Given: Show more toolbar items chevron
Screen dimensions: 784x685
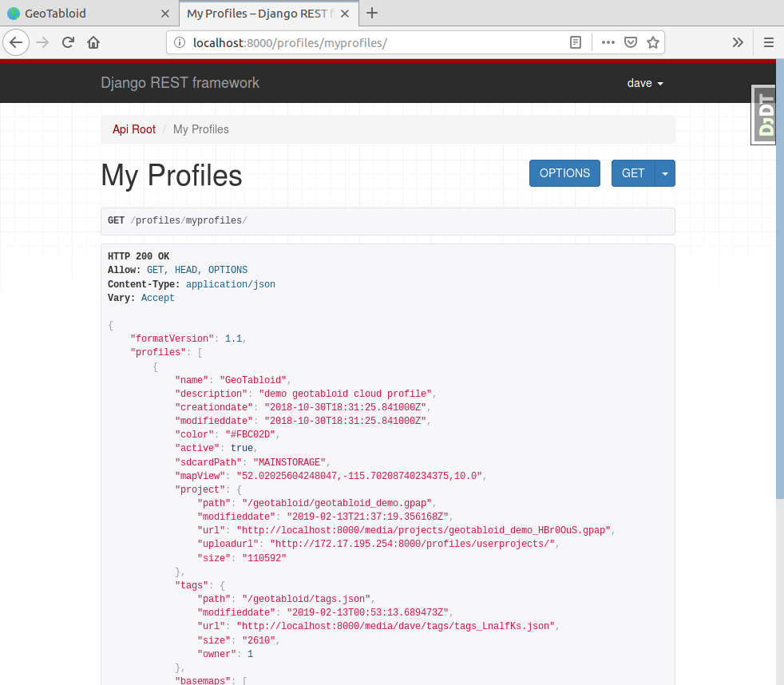Looking at the screenshot, I should tap(738, 42).
